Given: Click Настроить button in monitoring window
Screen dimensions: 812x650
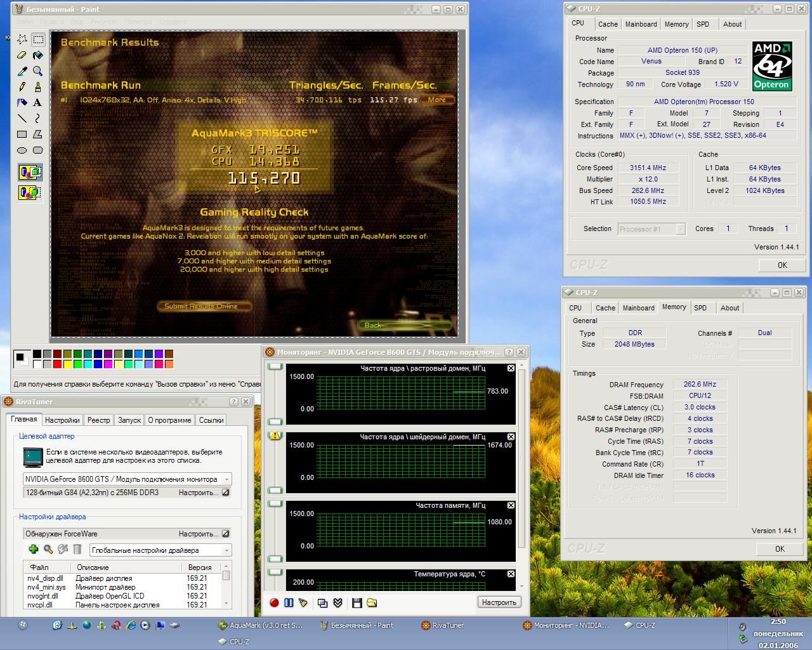Looking at the screenshot, I should (x=499, y=602).
